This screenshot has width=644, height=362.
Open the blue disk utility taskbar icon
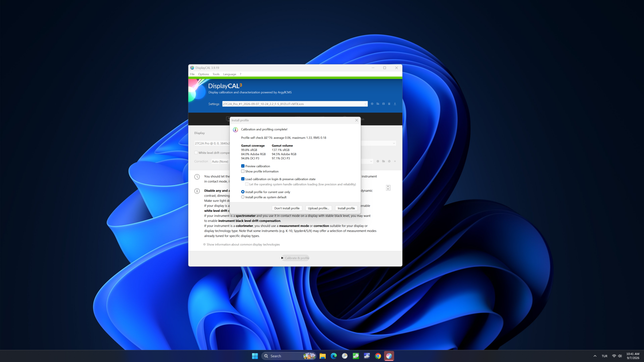click(x=367, y=356)
